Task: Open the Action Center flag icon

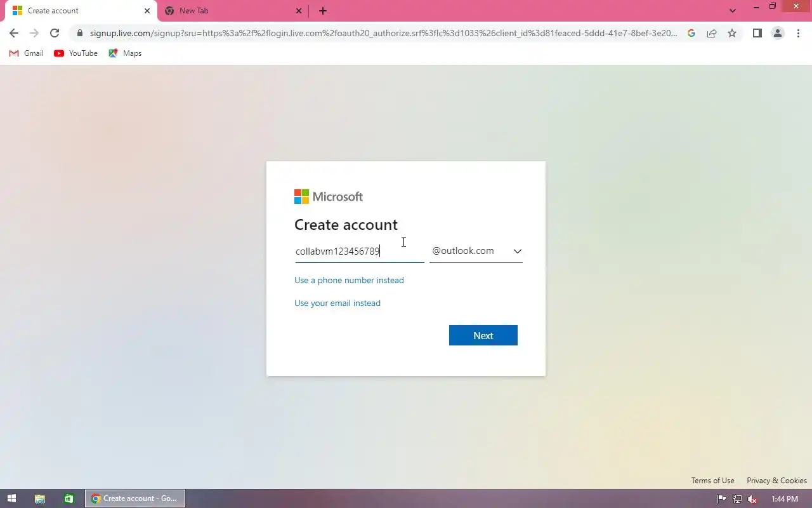Action: pos(722,499)
